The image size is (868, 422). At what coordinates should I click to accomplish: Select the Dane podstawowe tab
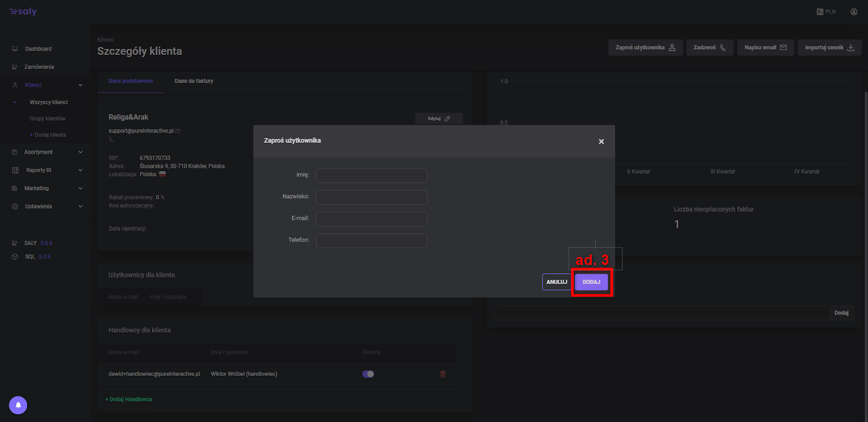[131, 81]
